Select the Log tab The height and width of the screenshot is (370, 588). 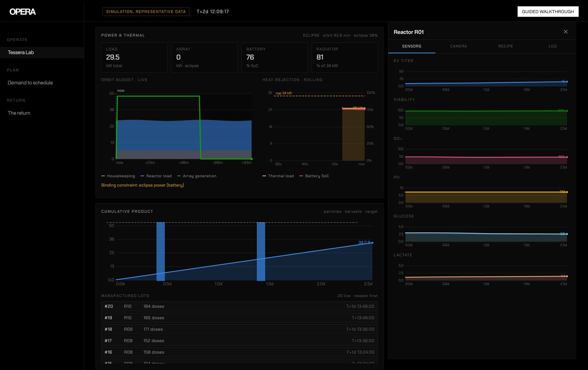click(x=553, y=46)
